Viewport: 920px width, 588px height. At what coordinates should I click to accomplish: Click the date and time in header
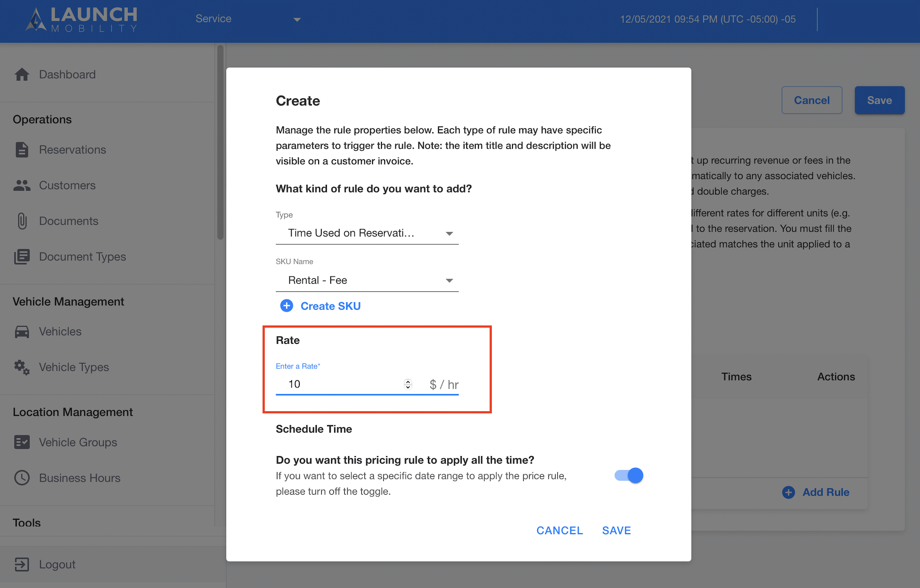708,19
